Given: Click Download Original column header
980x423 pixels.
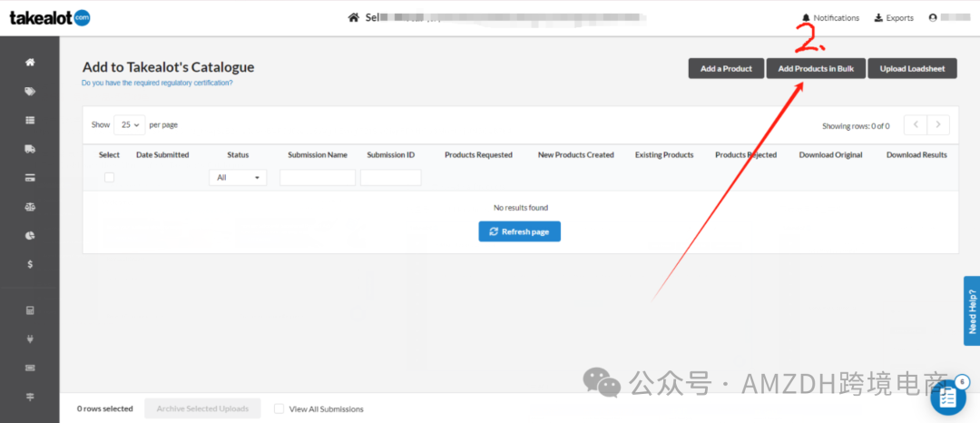Looking at the screenshot, I should click(830, 155).
